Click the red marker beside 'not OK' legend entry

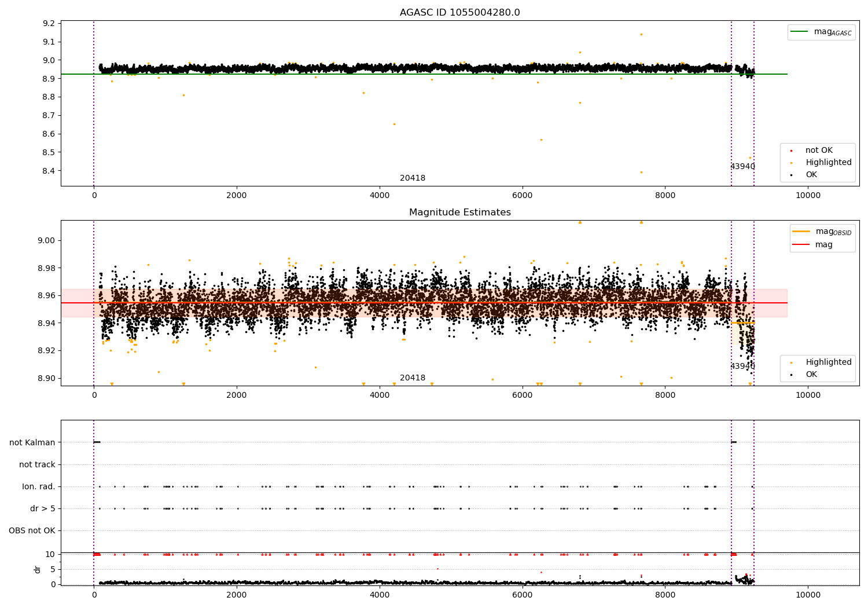click(x=792, y=151)
